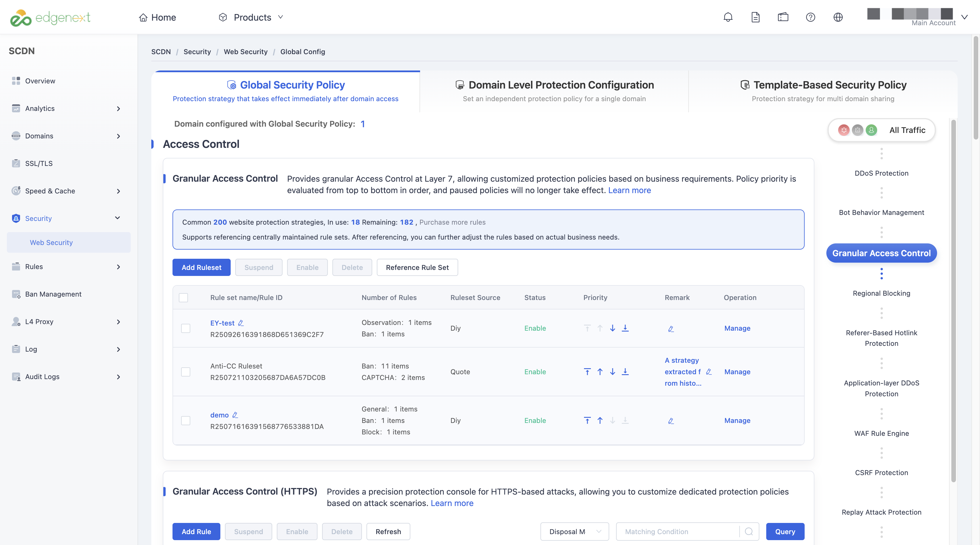The width and height of the screenshot is (980, 545).
Task: Open the notifications bell icon
Action: coord(728,17)
